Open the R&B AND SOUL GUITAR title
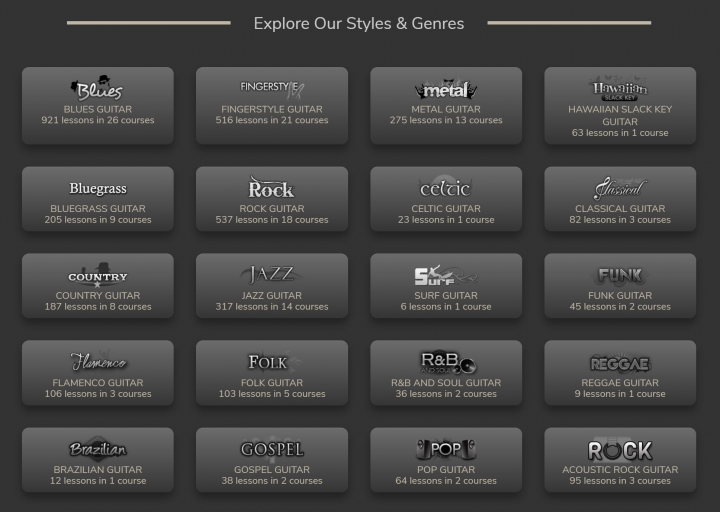Image resolution: width=720 pixels, height=512 pixels. coord(446,383)
